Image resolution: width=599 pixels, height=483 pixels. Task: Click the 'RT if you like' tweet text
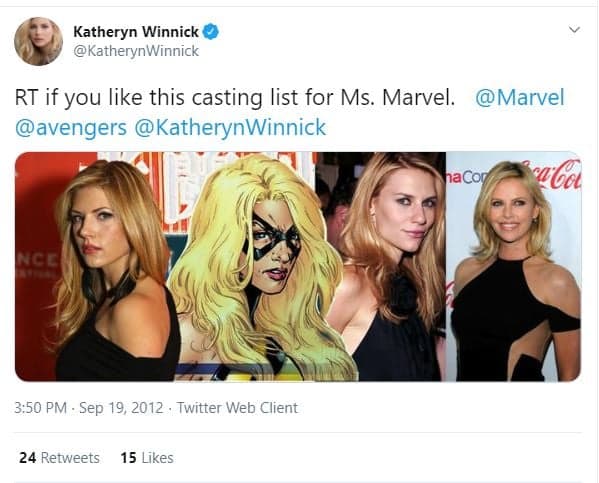73,98
